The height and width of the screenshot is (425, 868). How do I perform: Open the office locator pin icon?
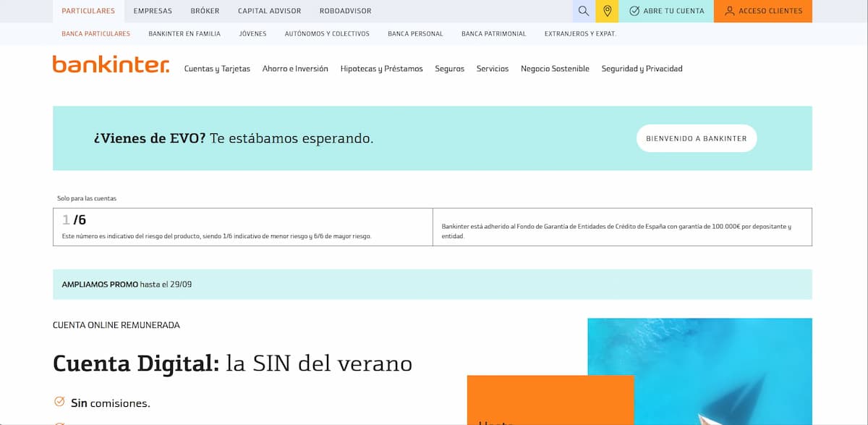pos(607,11)
